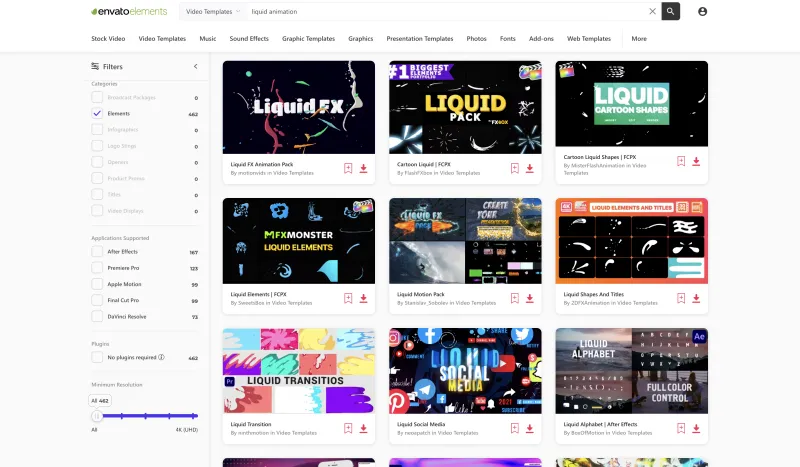
Task: Check the After Effects checkbox
Action: (x=97, y=252)
